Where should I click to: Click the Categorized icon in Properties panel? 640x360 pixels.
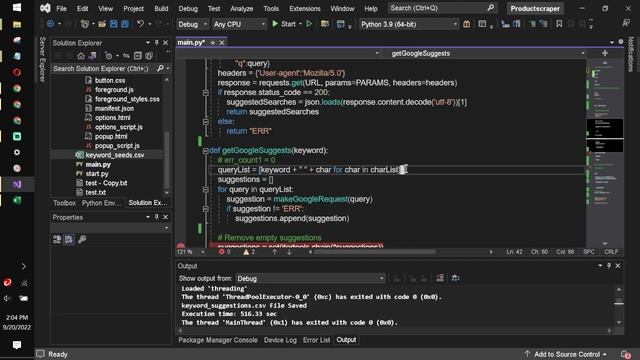point(57,239)
